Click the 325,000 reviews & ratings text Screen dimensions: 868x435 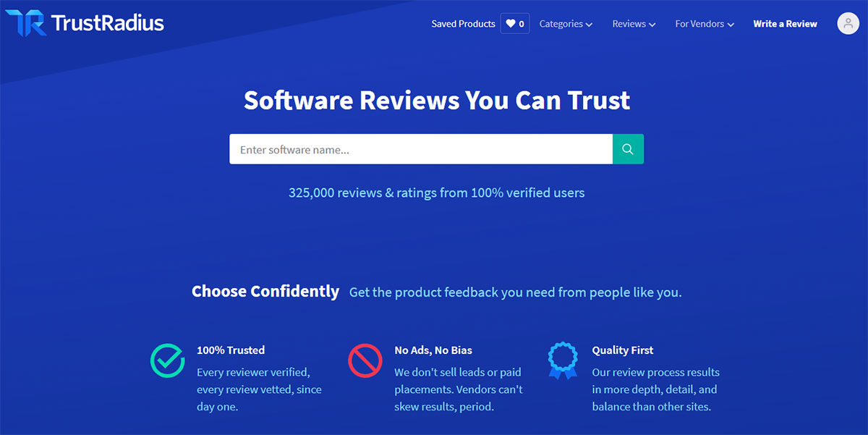pyautogui.click(x=436, y=193)
